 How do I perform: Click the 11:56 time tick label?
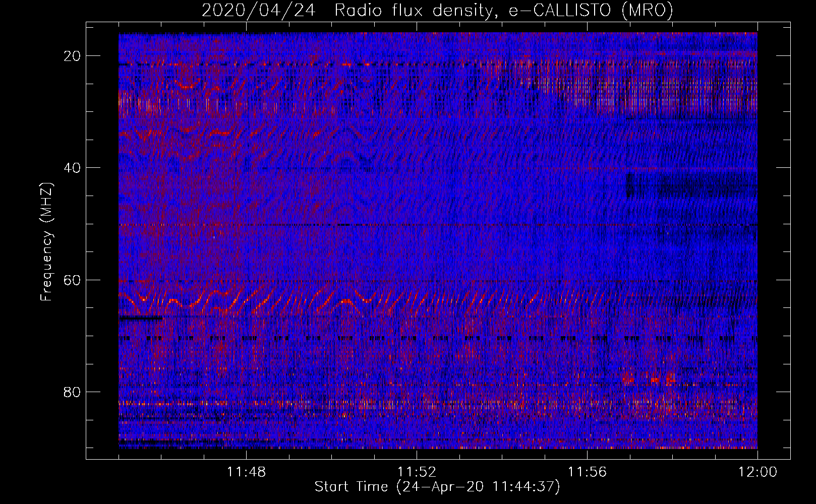(587, 472)
